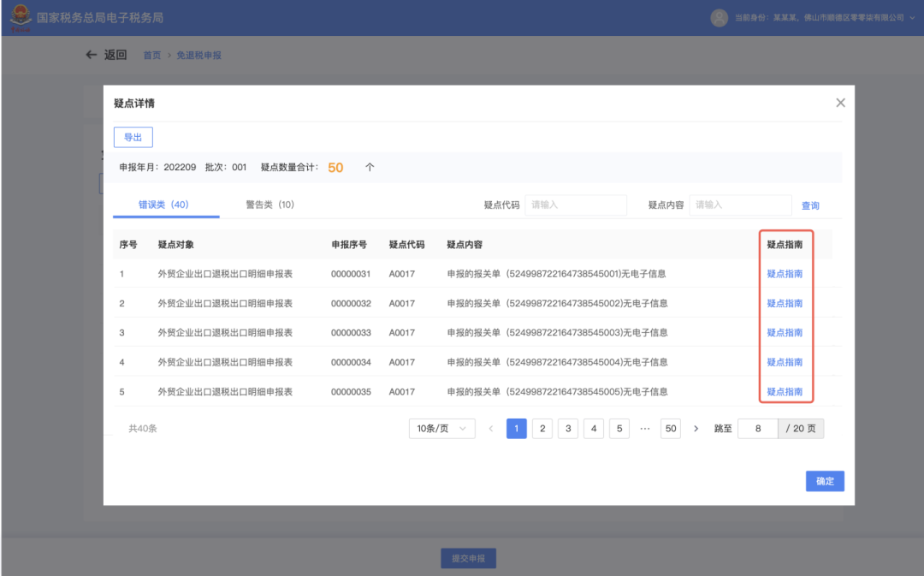This screenshot has height=576, width=924.
Task: Go to page 50 in pagination
Action: 671,429
